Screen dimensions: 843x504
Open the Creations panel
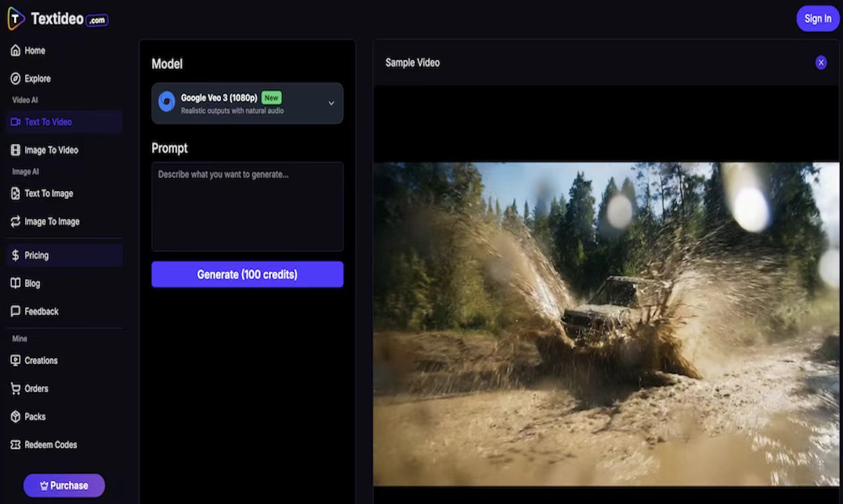[x=40, y=360]
